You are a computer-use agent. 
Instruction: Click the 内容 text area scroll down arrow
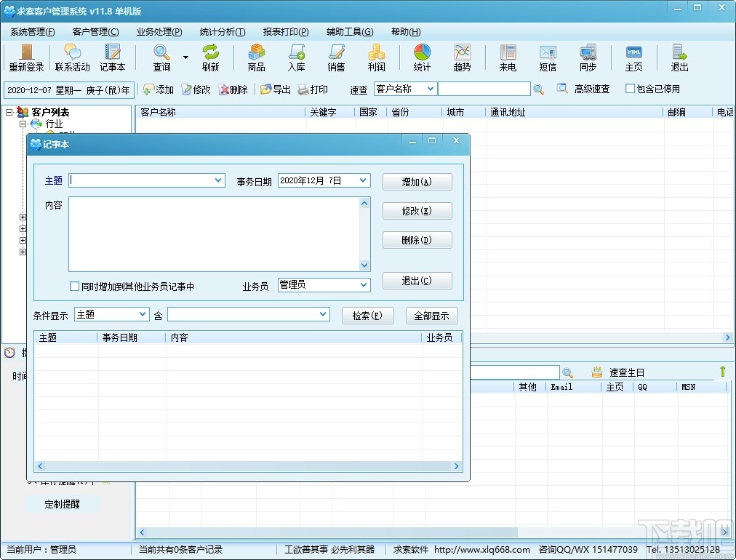tap(364, 265)
